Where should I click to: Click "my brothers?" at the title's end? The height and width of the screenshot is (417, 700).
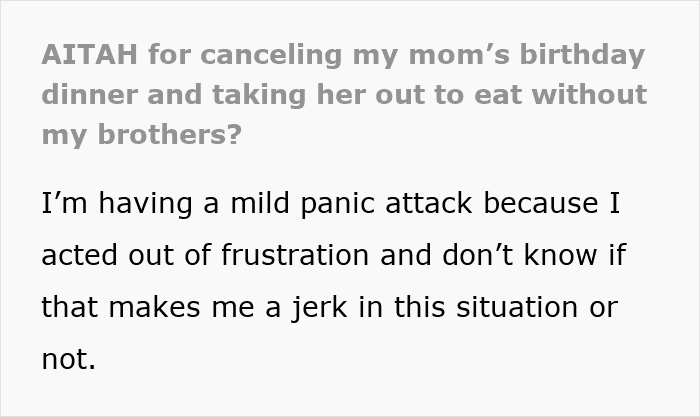tap(141, 135)
